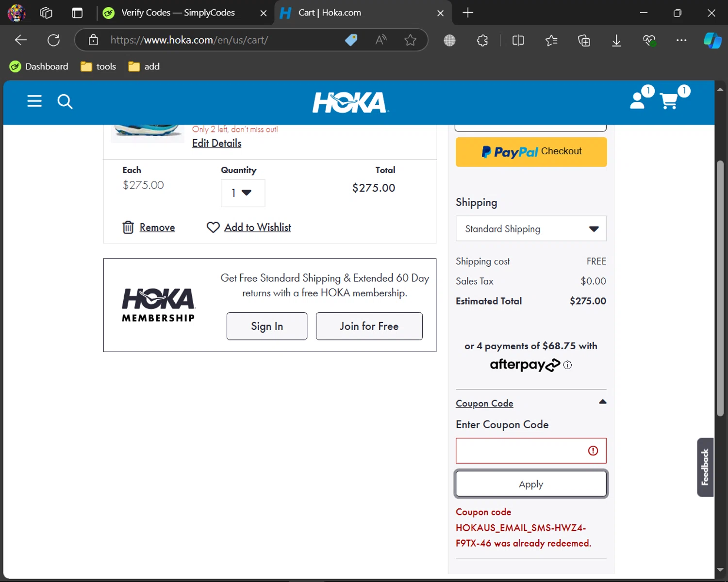Open the Downloads panel
This screenshot has height=582, width=728.
pyautogui.click(x=616, y=40)
